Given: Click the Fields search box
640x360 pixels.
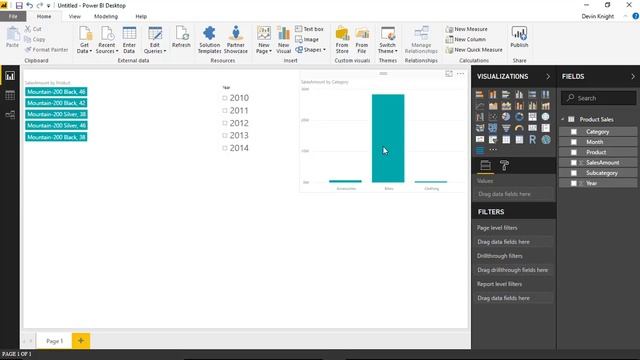Looking at the screenshot, I should pos(598,98).
